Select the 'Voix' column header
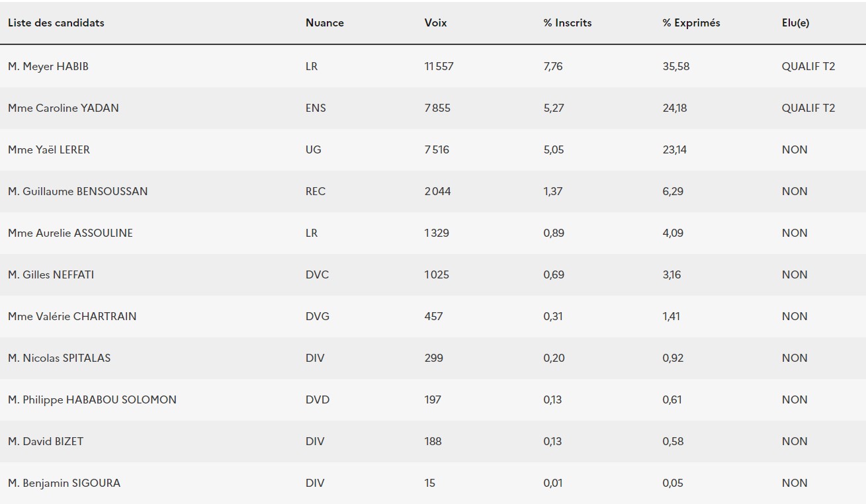 tap(435, 22)
